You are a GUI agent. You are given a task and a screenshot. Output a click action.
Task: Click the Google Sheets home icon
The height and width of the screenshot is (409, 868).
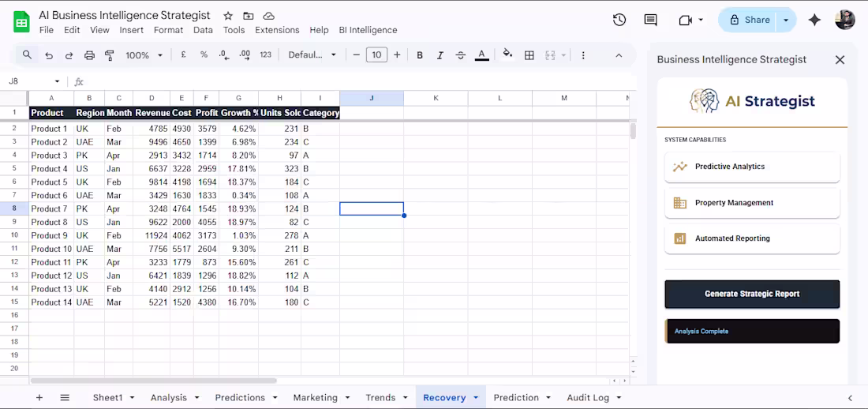(x=21, y=23)
